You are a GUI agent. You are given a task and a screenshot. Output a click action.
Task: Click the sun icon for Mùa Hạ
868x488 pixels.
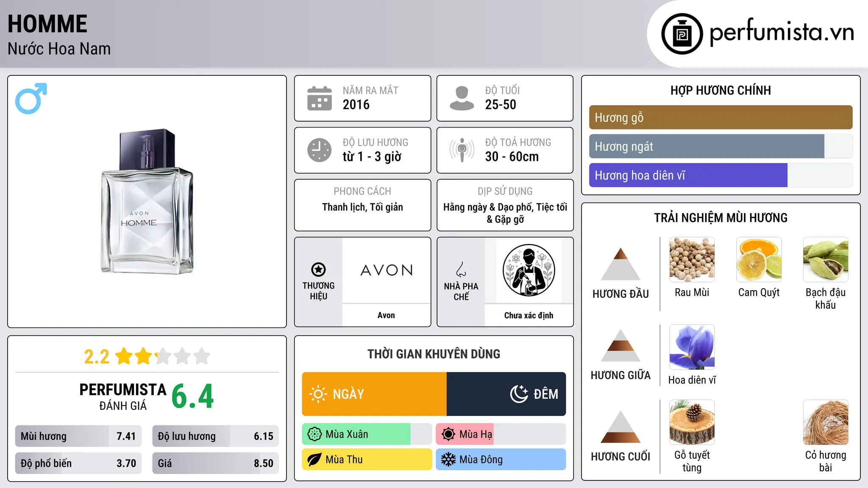coord(448,434)
